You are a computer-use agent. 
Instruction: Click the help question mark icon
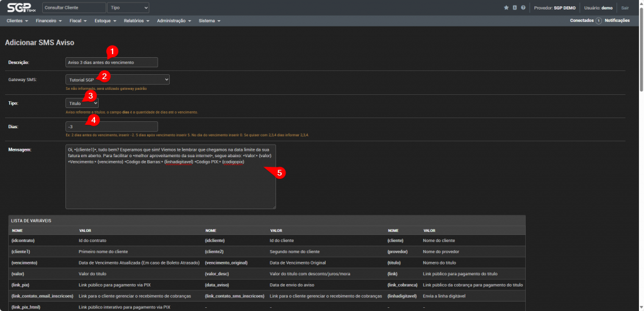click(x=523, y=8)
